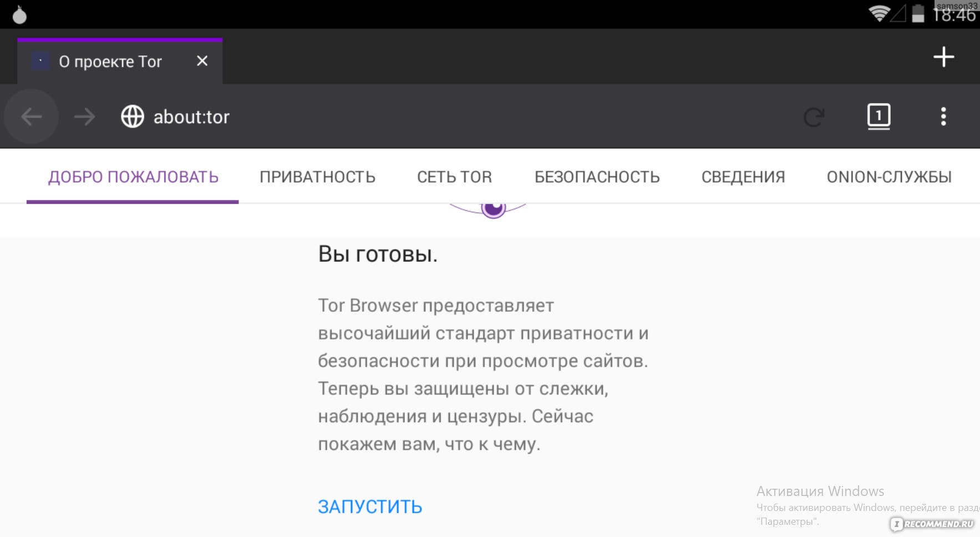Screen dimensions: 980x537
Task: Go to the ONION-СЛУЖБЫ tab
Action: coord(888,177)
